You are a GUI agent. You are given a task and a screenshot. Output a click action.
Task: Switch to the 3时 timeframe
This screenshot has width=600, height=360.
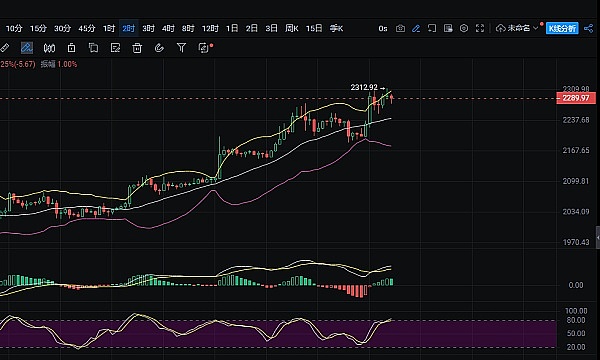(148, 28)
